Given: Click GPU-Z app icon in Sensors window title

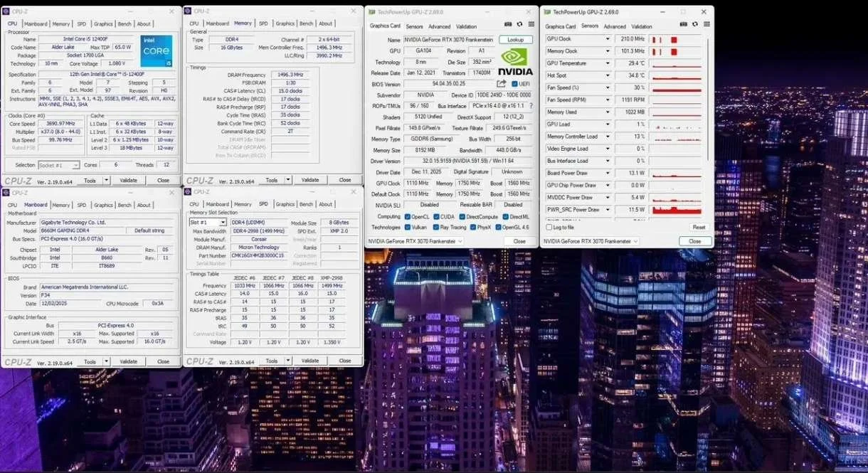Looking at the screenshot, I should (x=546, y=12).
